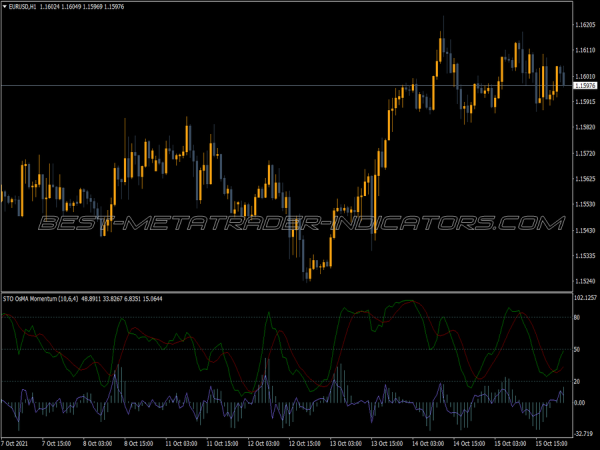Click indicator level label 20
Image resolution: width=600 pixels, height=450 pixels.
click(x=577, y=382)
